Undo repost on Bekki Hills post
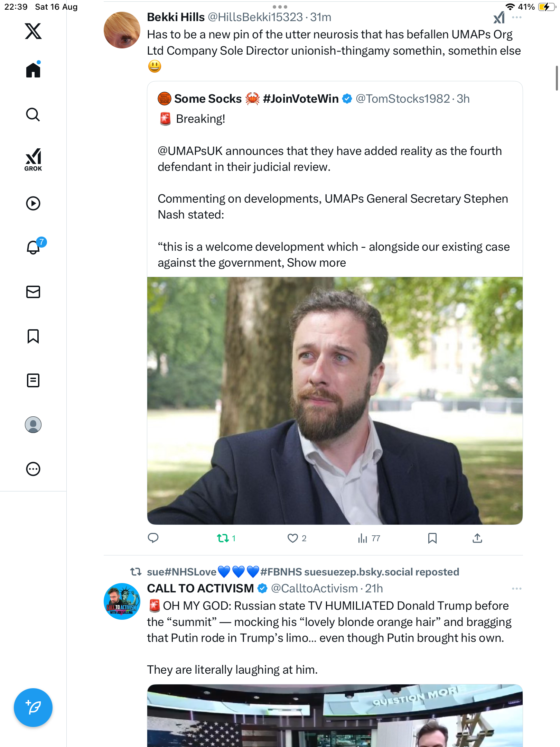 [x=223, y=538]
